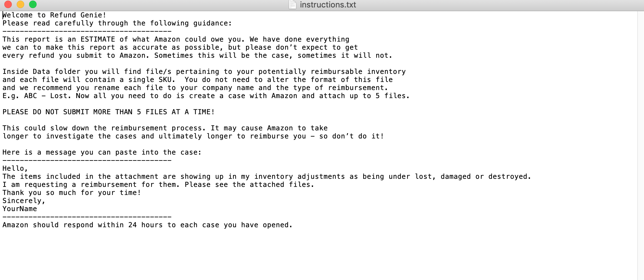Click on 'Amazon should respond within 24 hours' line

pyautogui.click(x=147, y=225)
